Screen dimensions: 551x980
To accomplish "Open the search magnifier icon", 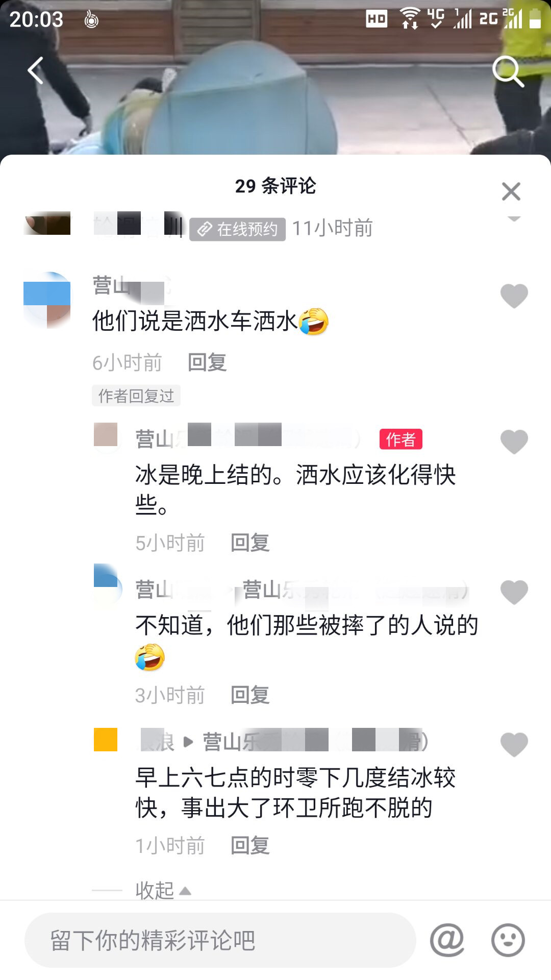I will click(x=508, y=71).
